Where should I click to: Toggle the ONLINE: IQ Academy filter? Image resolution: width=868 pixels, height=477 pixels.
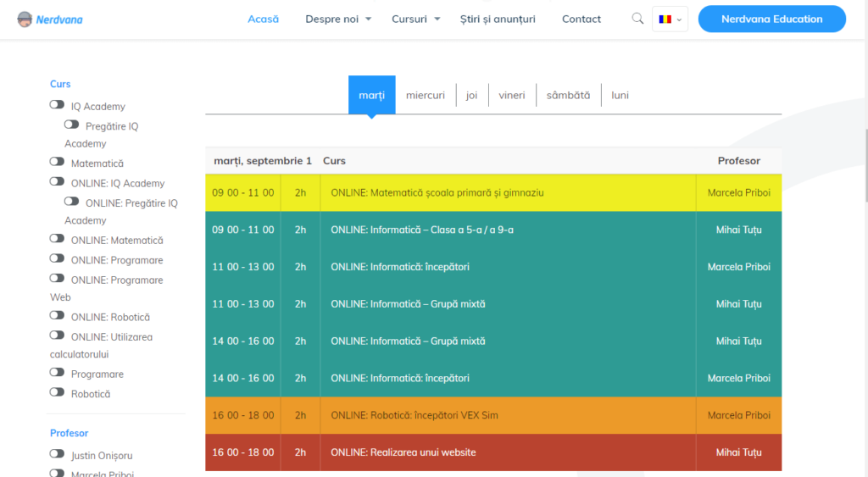pyautogui.click(x=57, y=181)
